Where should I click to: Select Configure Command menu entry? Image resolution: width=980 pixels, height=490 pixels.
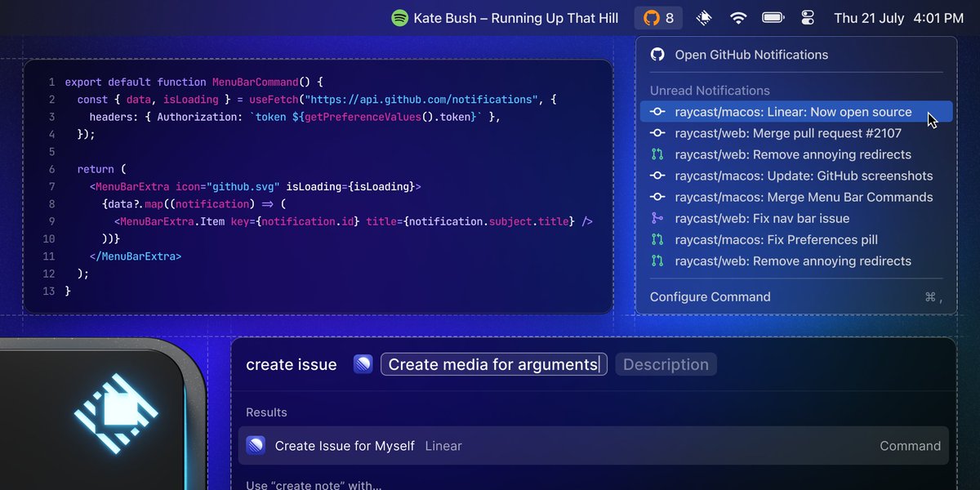pyautogui.click(x=796, y=296)
